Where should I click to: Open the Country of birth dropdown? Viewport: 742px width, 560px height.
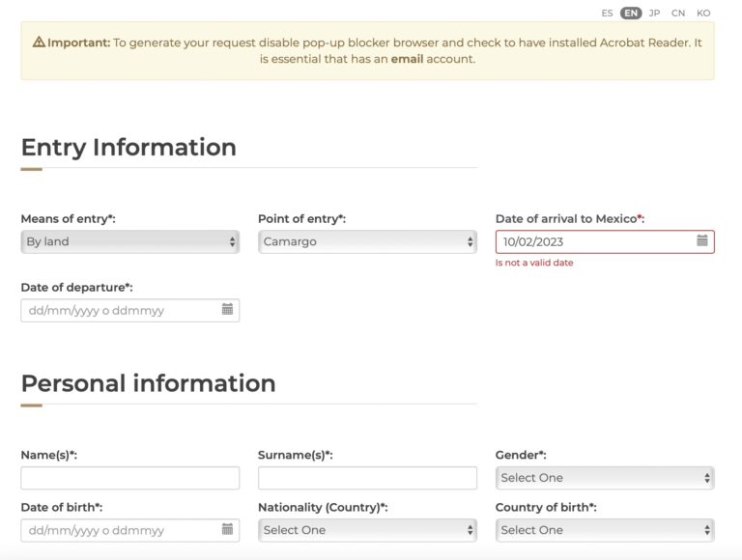(x=605, y=530)
